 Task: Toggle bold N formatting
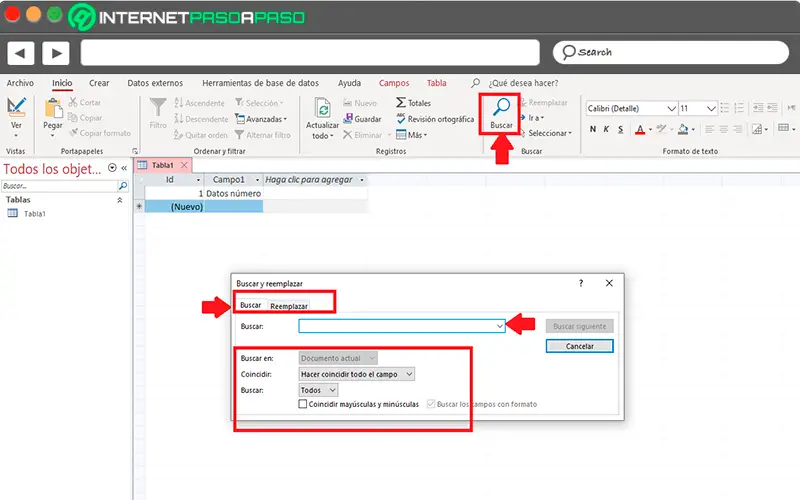[592, 129]
